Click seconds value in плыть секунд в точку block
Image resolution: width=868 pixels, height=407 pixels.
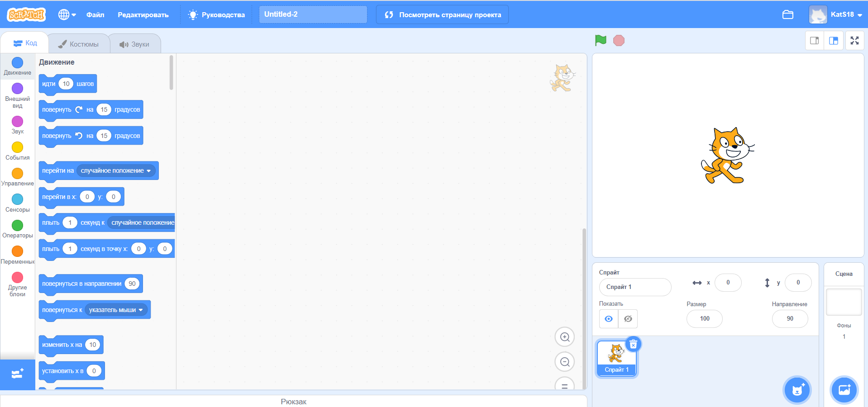click(70, 249)
